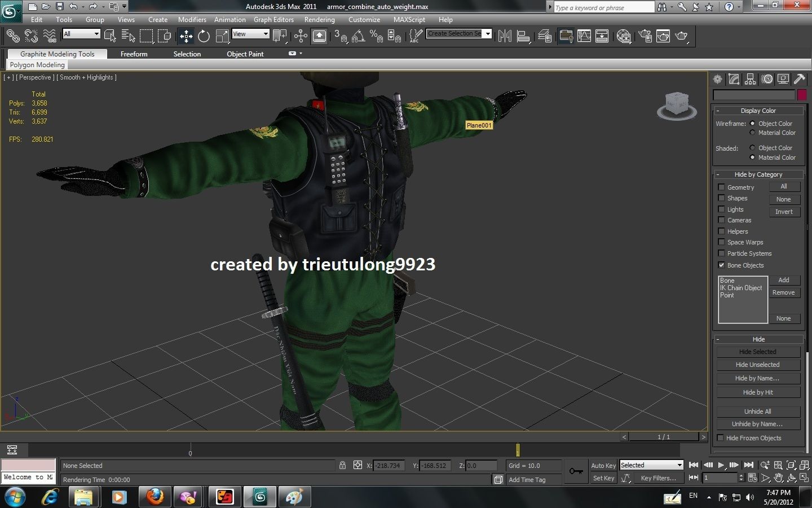Toggle the Angle Snap icon
The image size is (812, 508).
[358, 36]
